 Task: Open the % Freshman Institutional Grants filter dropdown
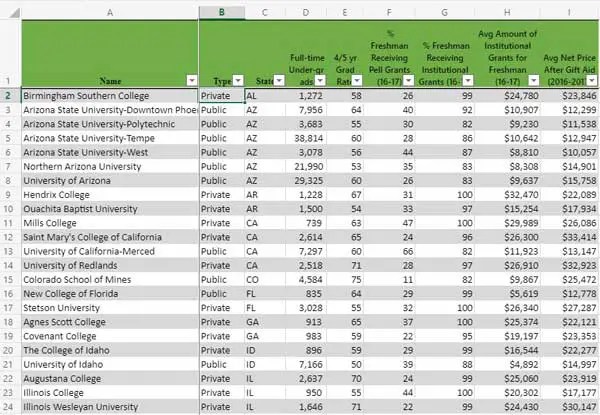coord(468,80)
